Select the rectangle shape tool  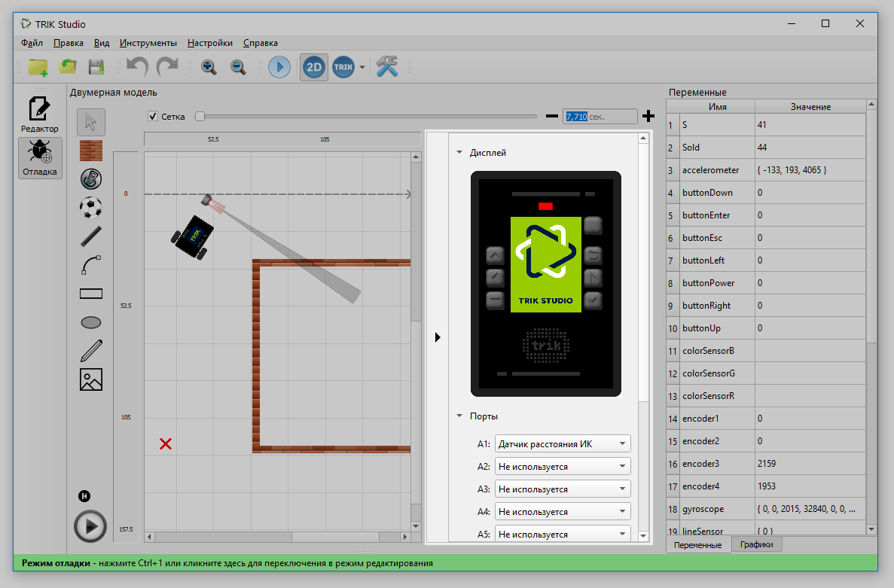point(91,294)
